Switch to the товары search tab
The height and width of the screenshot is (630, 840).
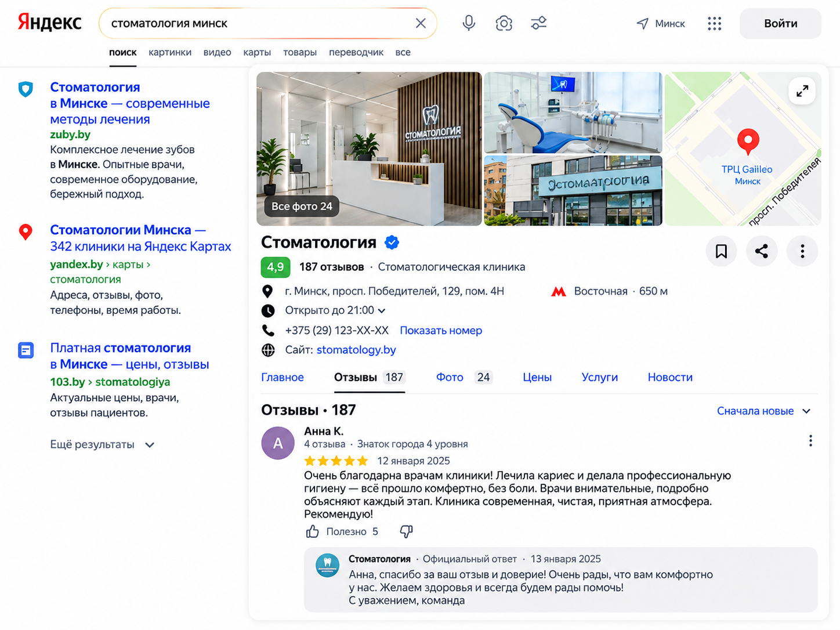pos(300,52)
